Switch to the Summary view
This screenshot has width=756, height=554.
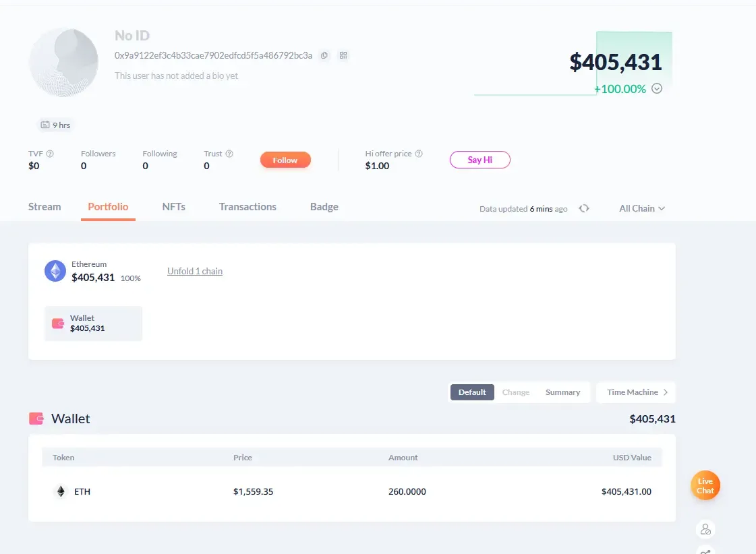point(563,392)
